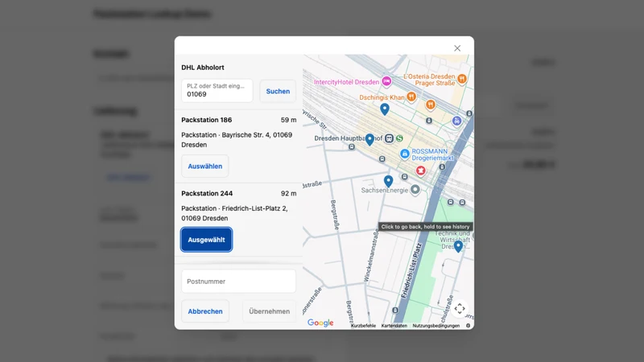Viewport: 644px width, 362px height.
Task: Click the 92 m distance value
Action: [288, 193]
